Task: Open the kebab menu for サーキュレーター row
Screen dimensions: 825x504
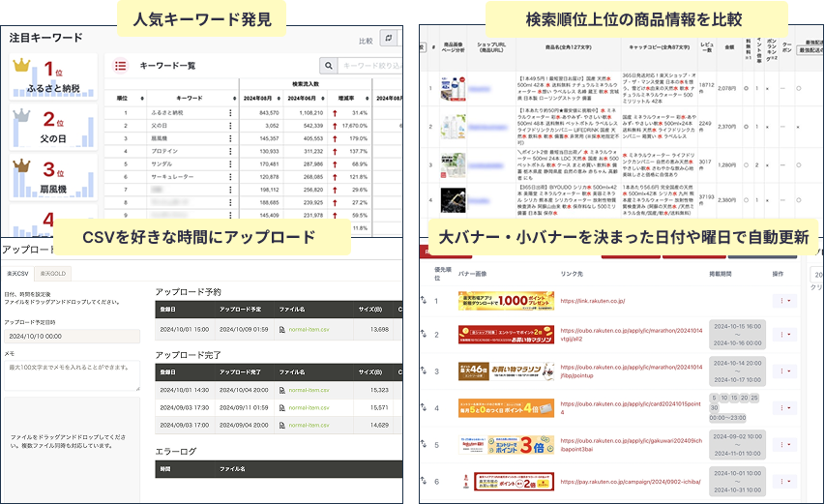Action: click(230, 177)
